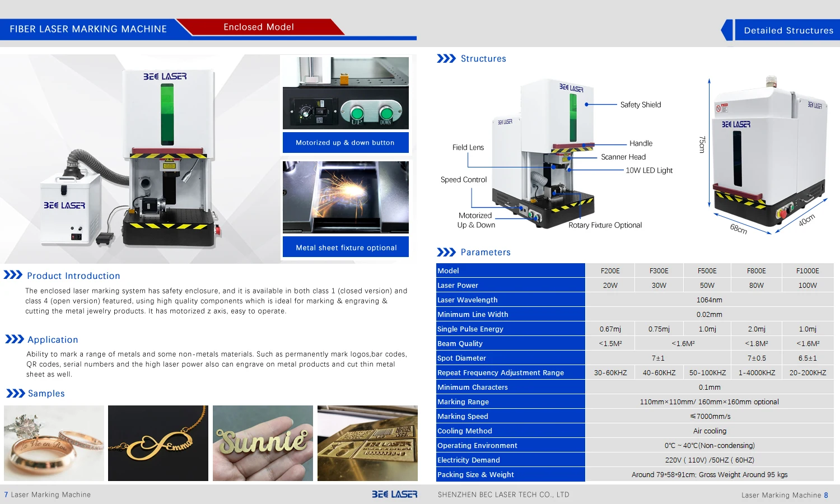View the engraved metal plate sample
840x504 pixels.
(367, 443)
